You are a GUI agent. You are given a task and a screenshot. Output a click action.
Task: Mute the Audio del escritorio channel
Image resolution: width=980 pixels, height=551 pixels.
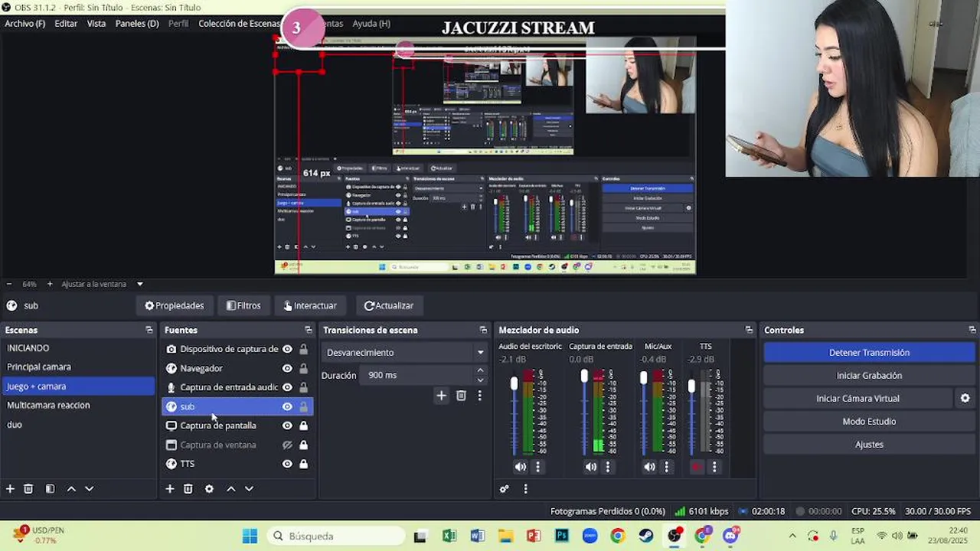(x=521, y=467)
